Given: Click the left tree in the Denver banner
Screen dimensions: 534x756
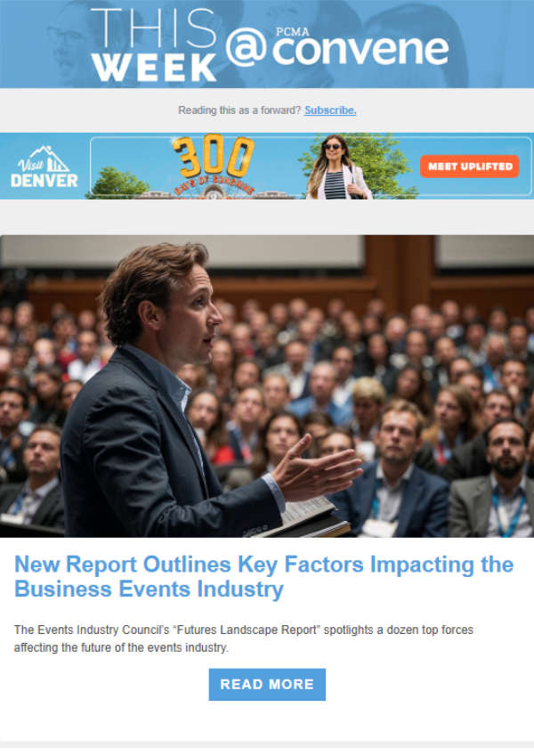Looking at the screenshot, I should (118, 183).
